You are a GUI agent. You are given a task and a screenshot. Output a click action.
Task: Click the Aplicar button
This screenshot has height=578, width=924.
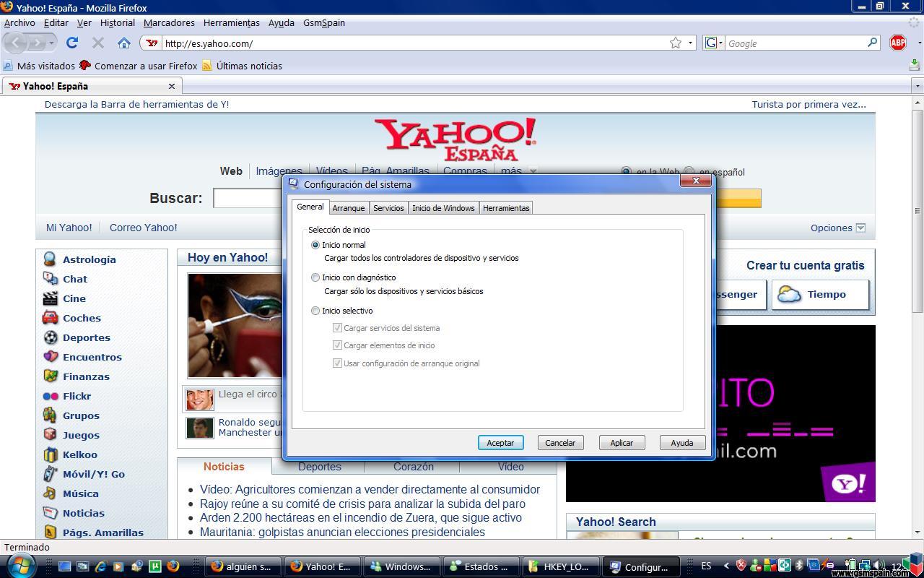[622, 442]
